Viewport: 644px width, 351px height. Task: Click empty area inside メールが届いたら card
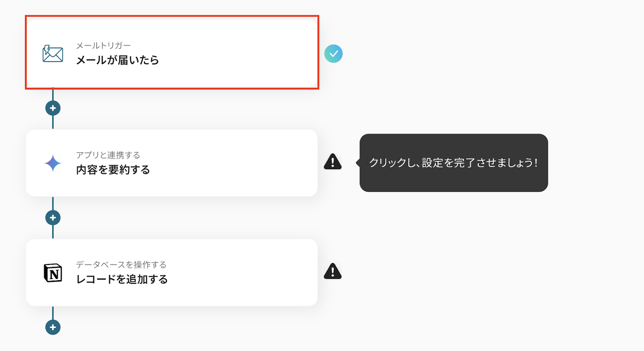237,54
